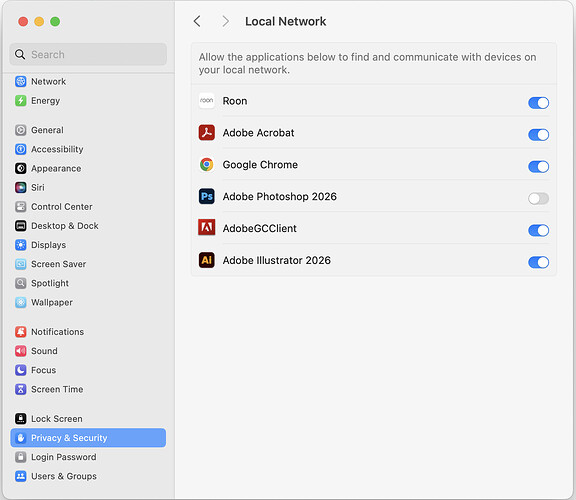The image size is (576, 500).
Task: Select Screen Time in sidebar
Action: pos(88,389)
